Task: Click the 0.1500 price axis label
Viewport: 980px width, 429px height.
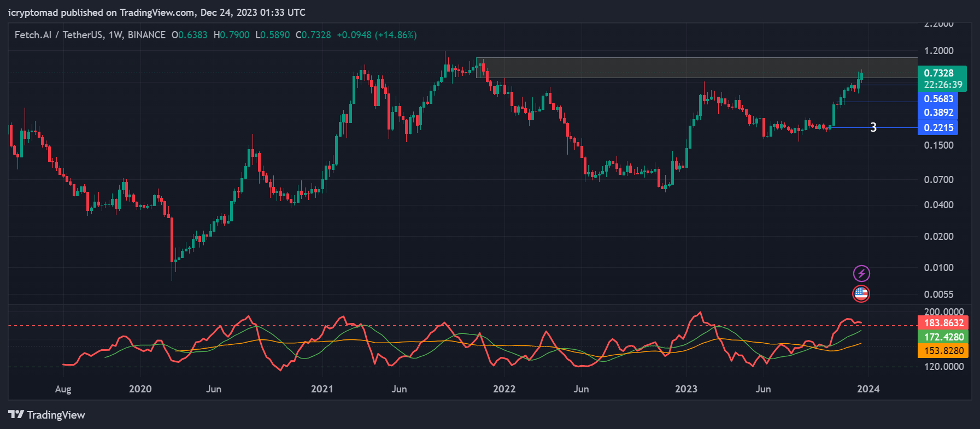Action: click(938, 145)
